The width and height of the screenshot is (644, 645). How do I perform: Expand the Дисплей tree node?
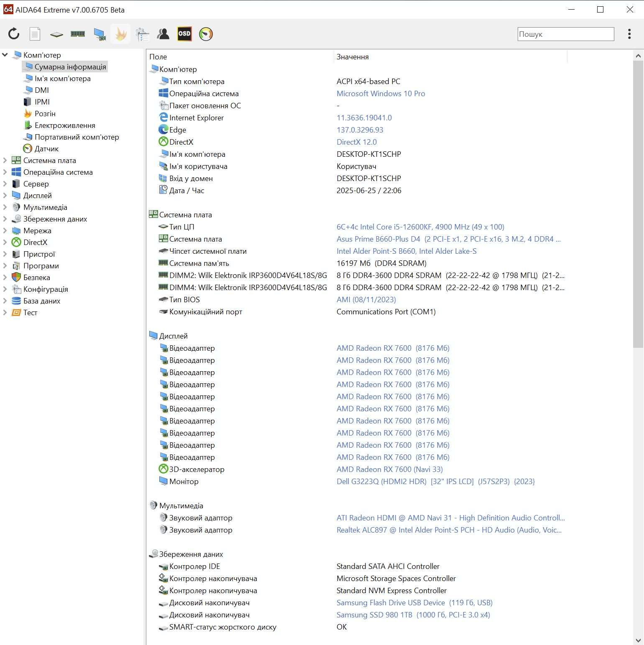pyautogui.click(x=5, y=195)
